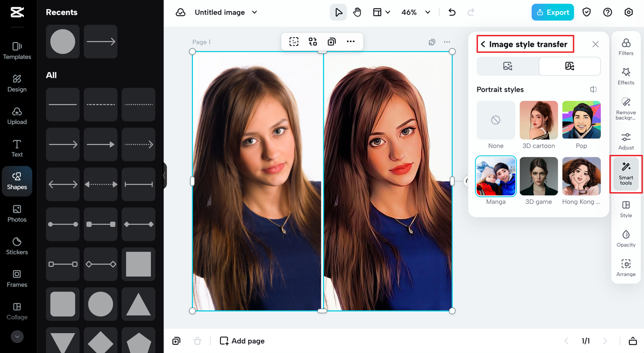The width and height of the screenshot is (644, 353).
Task: Open the Adjust panel
Action: (626, 141)
